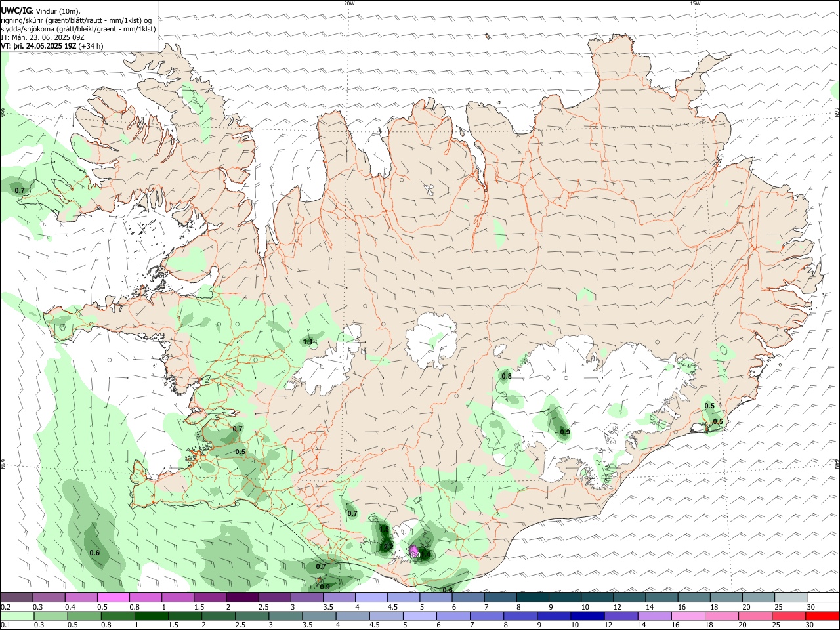Click the '15W' longitude label

click(696, 3)
